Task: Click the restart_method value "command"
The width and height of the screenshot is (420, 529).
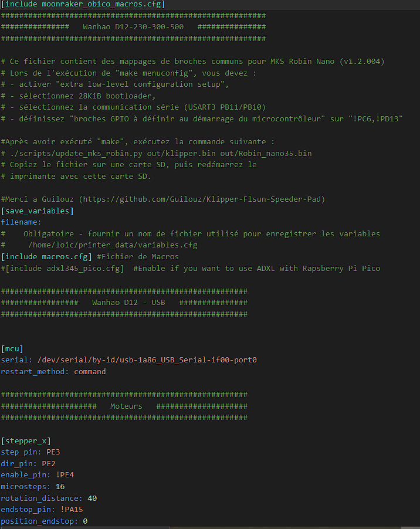Action: [90, 372]
